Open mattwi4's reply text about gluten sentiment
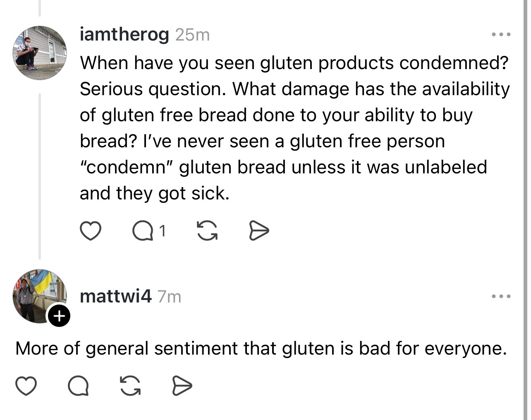The height and width of the screenshot is (420, 531). [261, 348]
